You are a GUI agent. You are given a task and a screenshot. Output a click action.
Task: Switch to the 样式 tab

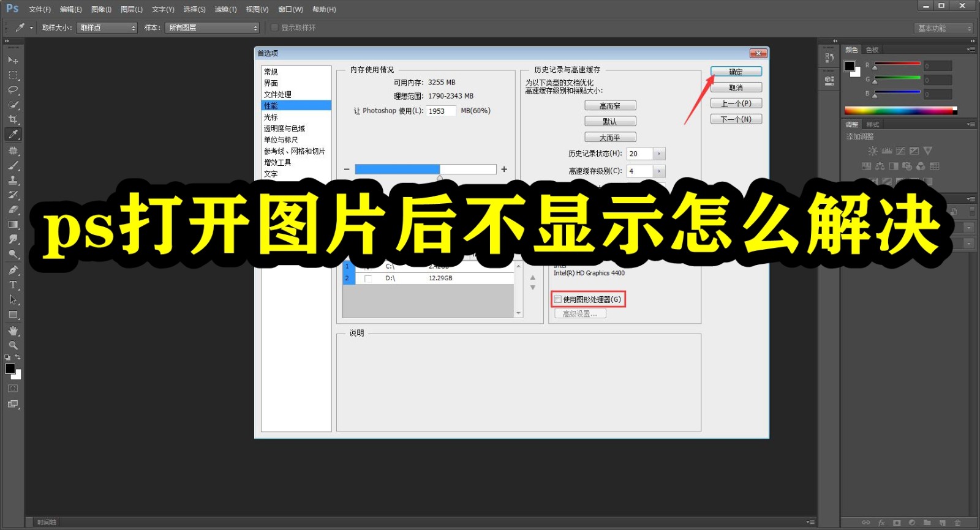point(872,124)
